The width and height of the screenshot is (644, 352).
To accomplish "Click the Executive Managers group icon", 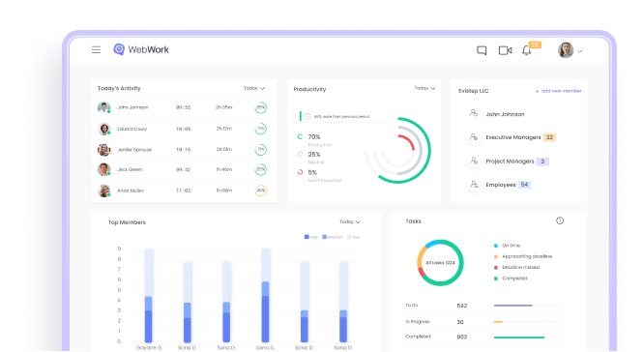I will tap(474, 136).
